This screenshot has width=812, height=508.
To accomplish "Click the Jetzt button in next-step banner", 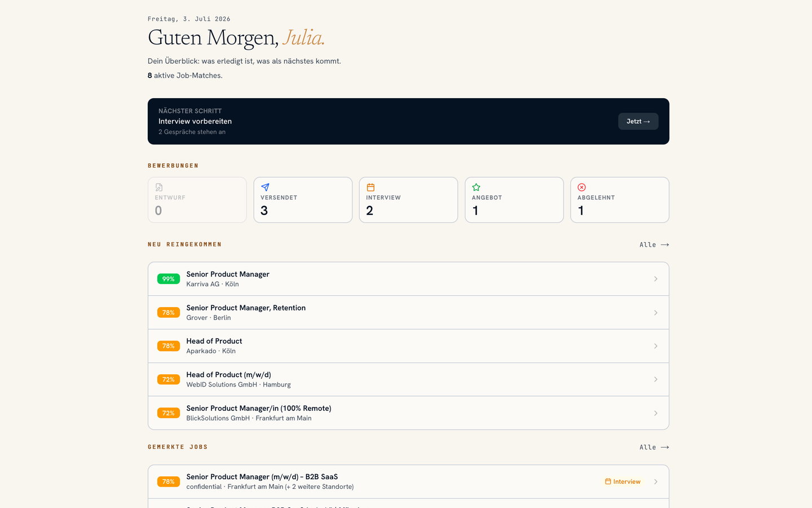I will (x=638, y=121).
